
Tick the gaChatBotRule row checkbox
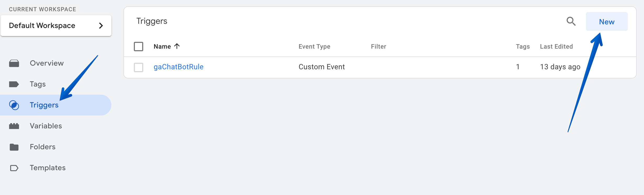pos(139,67)
